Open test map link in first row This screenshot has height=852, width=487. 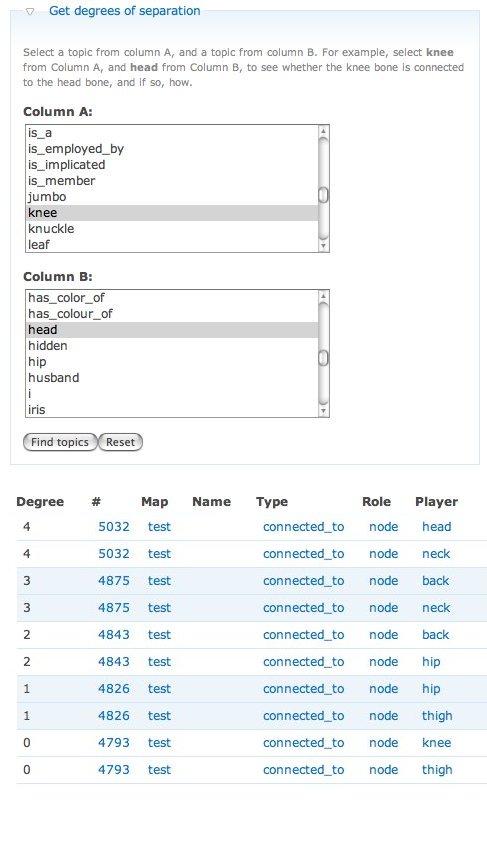click(159, 527)
